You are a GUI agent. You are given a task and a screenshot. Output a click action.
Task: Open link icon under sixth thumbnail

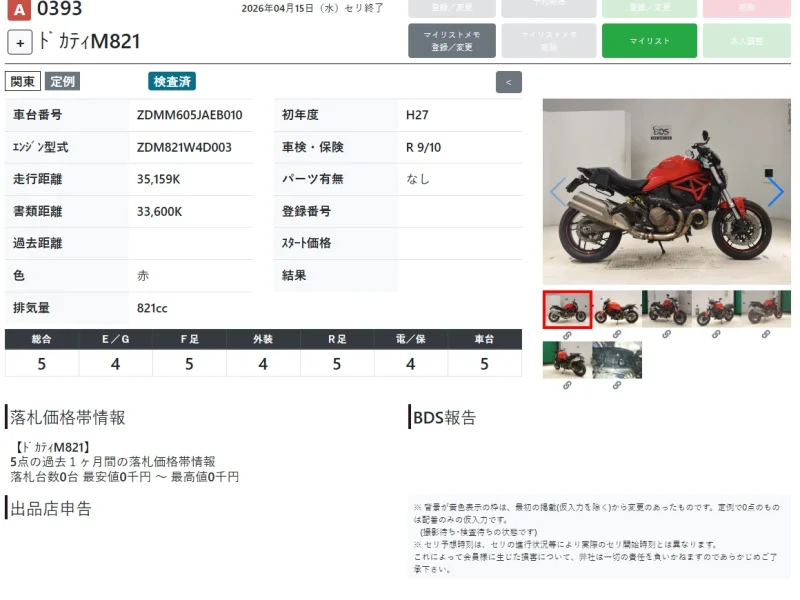coord(567,385)
